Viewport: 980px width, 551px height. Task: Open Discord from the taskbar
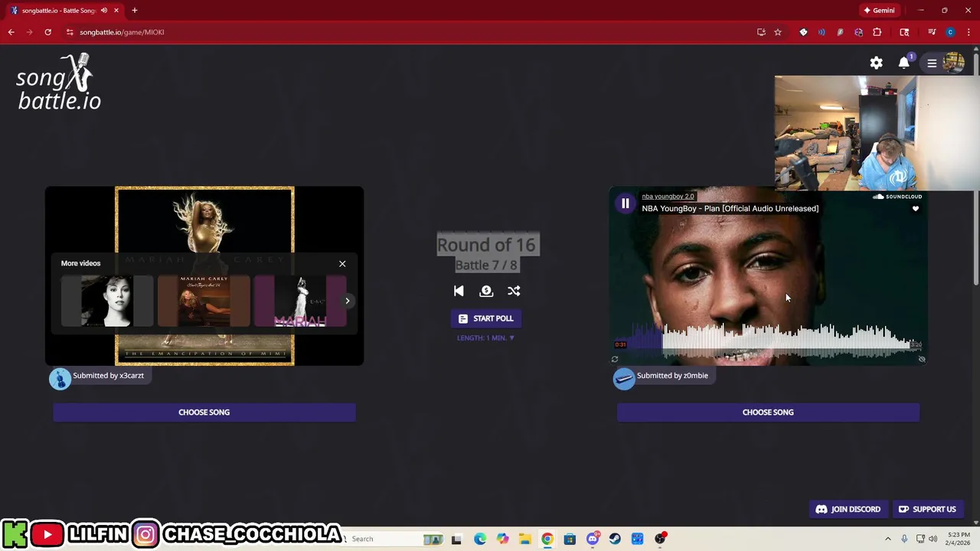(x=593, y=539)
